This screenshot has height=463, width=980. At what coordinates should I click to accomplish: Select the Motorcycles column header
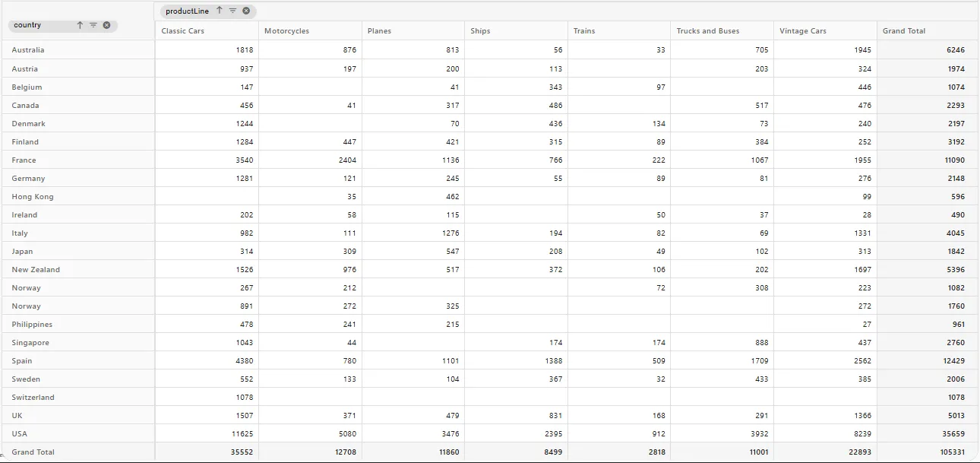click(286, 31)
